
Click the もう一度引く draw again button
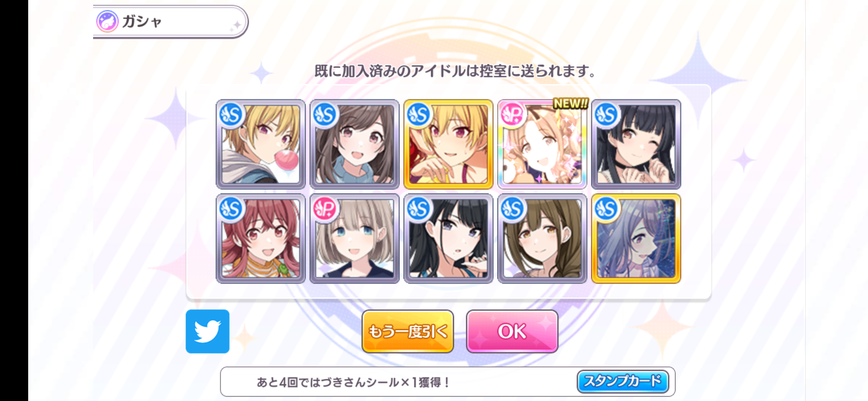(408, 331)
